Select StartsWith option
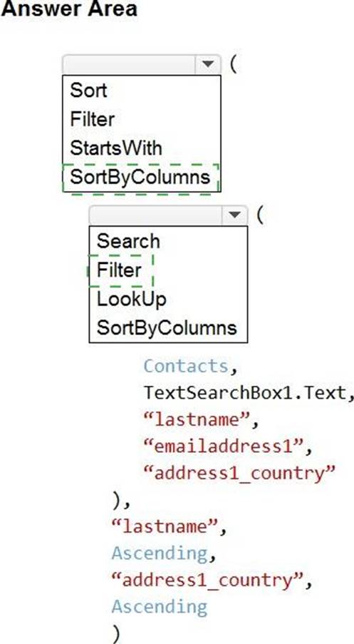 [116, 148]
